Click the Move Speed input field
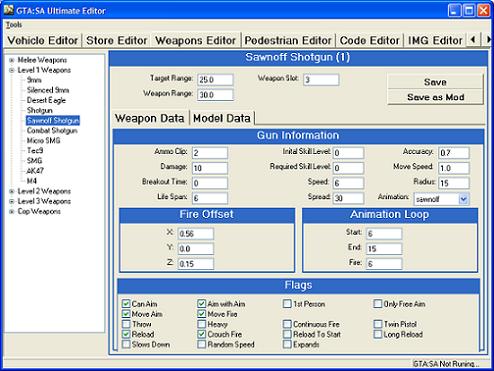494x371 pixels. pyautogui.click(x=454, y=168)
